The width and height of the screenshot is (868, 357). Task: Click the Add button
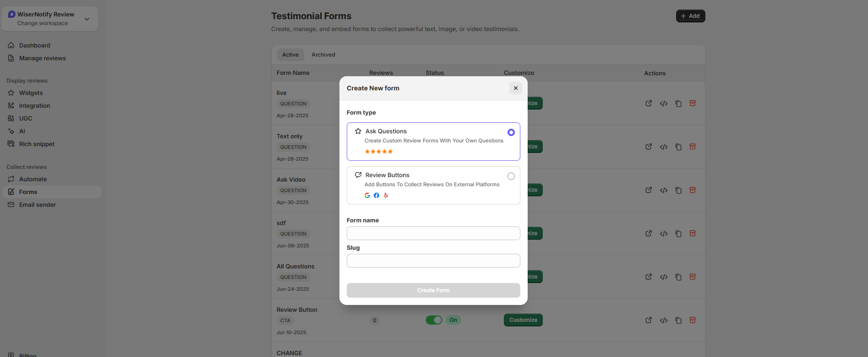tap(690, 16)
